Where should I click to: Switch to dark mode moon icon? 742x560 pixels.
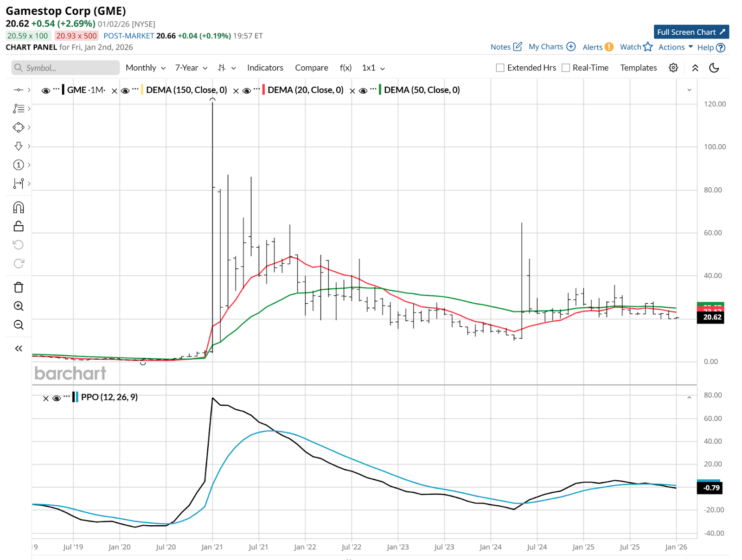(714, 68)
